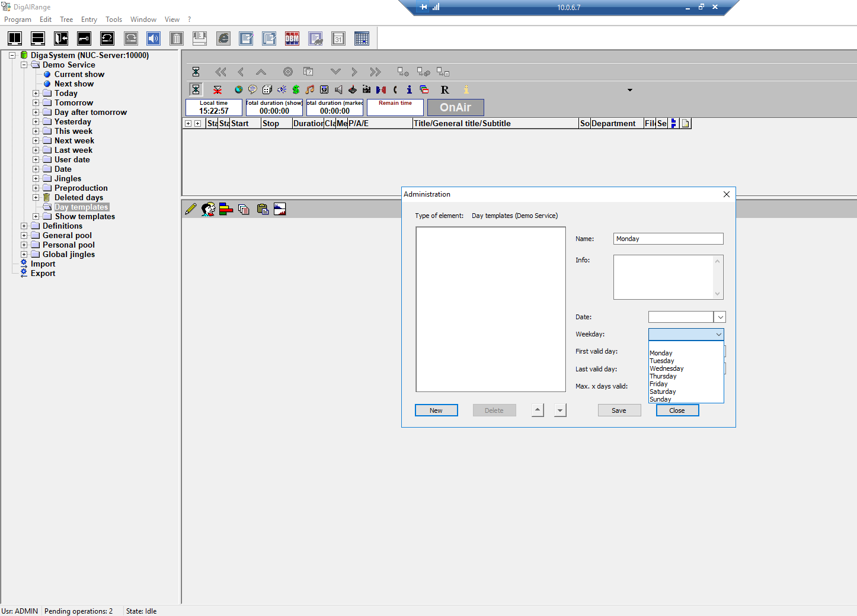Click into the Name input field
Screen dimensions: 857x616
click(668, 239)
